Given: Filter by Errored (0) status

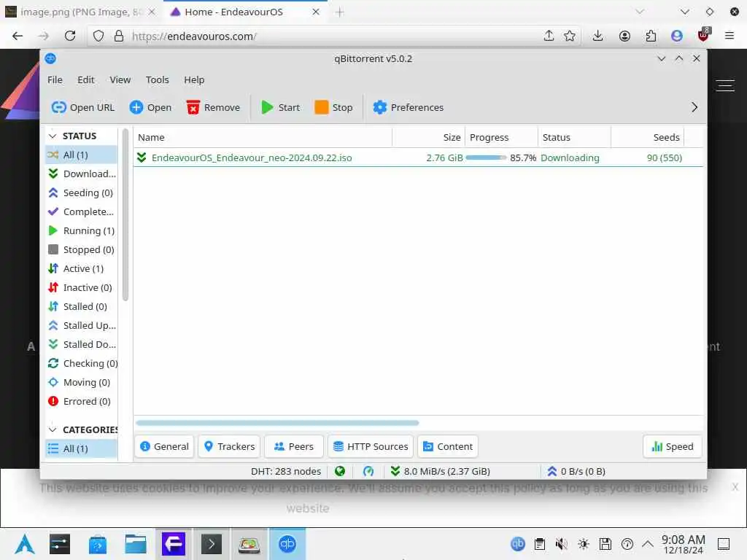Looking at the screenshot, I should pyautogui.click(x=82, y=402).
